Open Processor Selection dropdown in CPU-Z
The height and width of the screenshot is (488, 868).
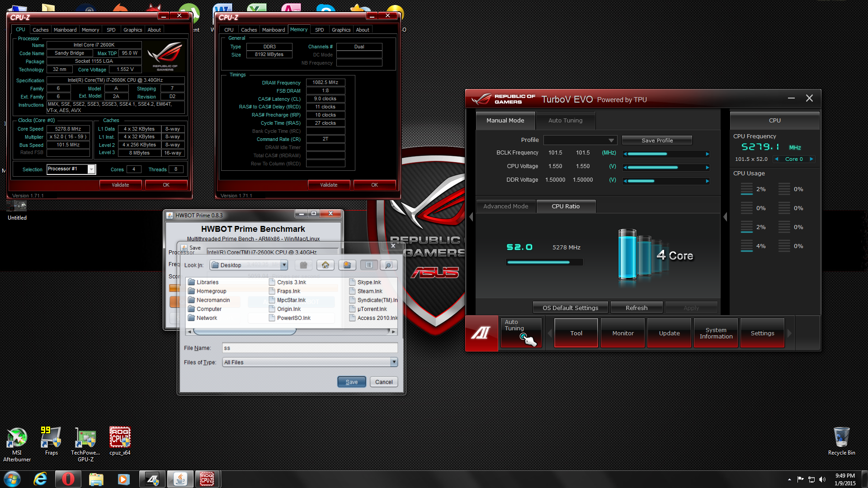pos(91,169)
